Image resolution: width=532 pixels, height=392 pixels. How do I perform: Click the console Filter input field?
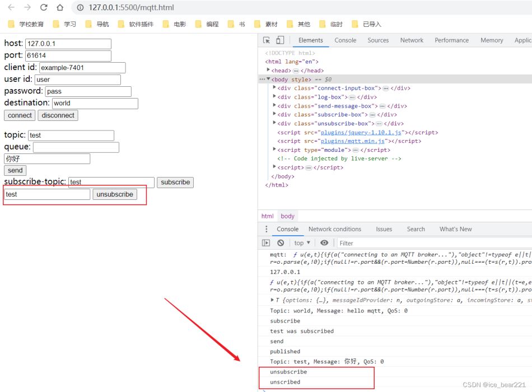click(x=392, y=243)
